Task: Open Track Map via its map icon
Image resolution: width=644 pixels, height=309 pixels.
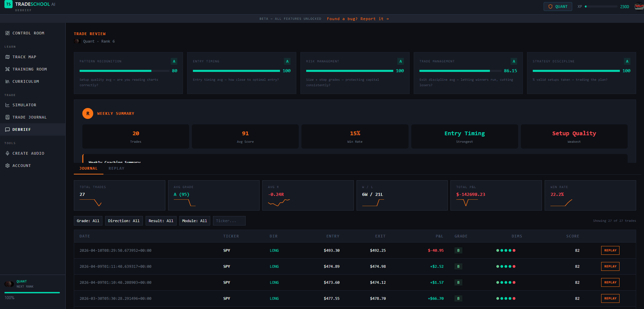Action: click(7, 57)
